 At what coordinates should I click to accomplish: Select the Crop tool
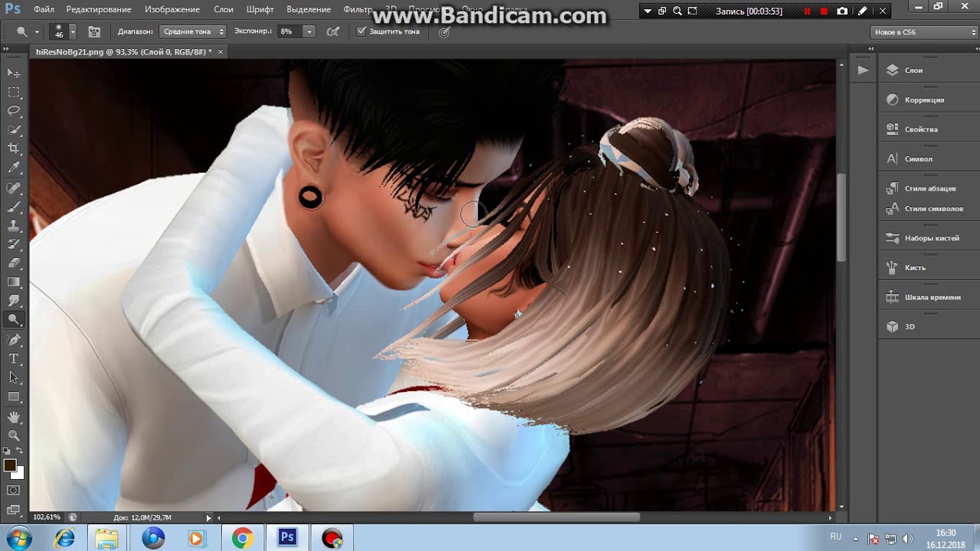point(14,148)
